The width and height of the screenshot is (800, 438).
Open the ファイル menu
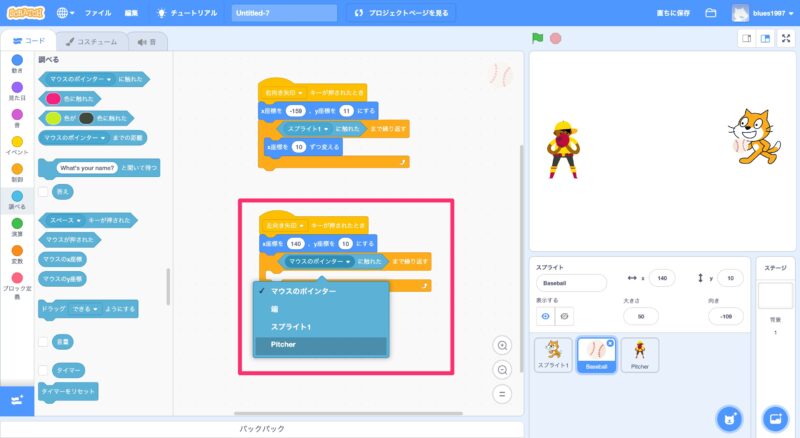98,14
